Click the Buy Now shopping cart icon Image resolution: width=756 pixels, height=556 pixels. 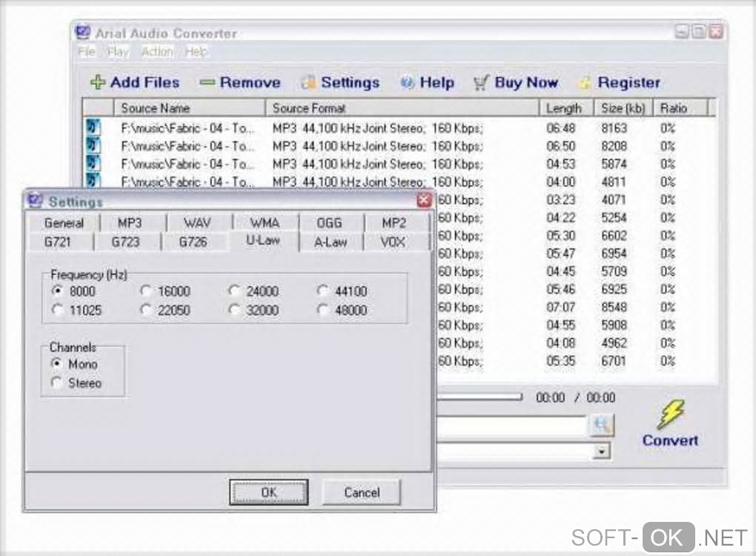481,83
